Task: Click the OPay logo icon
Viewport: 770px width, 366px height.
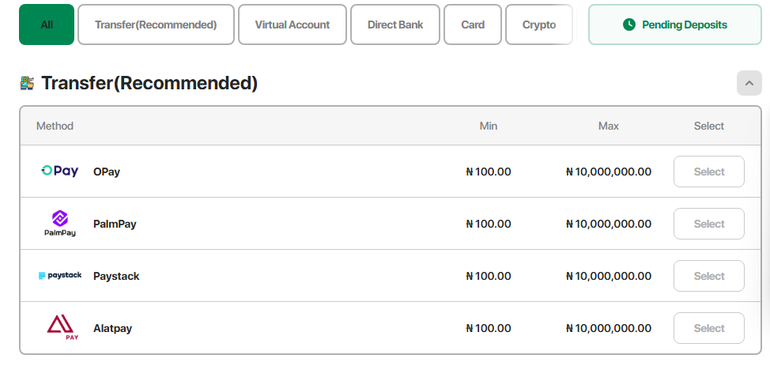Action: click(x=60, y=171)
